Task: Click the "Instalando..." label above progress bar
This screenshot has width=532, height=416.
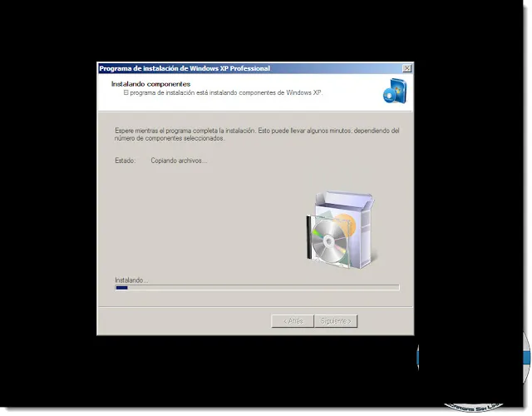Action: [131, 280]
